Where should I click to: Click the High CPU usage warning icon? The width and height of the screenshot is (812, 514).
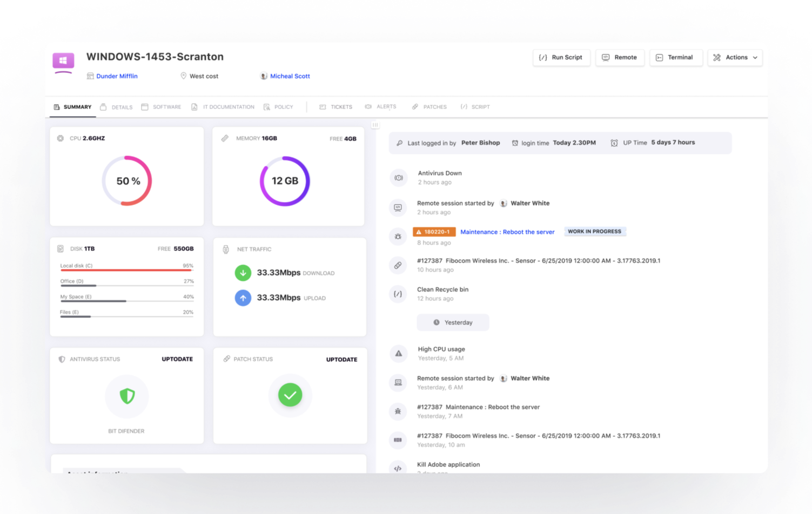(x=398, y=354)
